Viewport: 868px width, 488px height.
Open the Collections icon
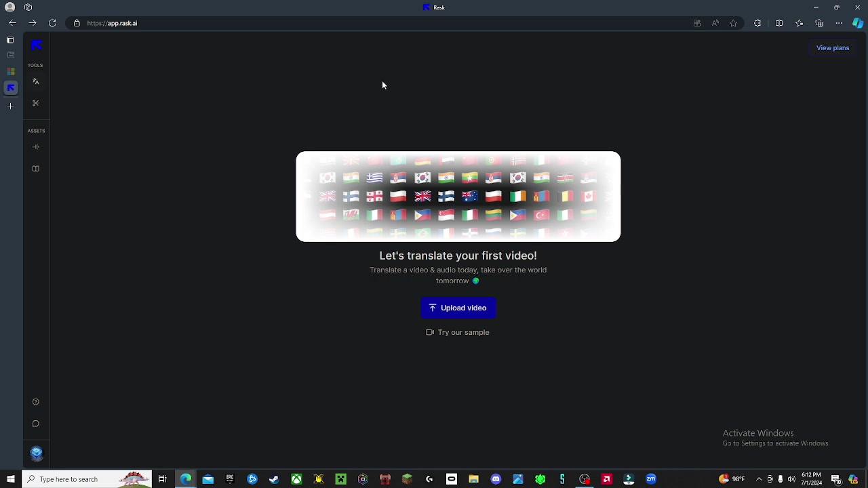(819, 23)
